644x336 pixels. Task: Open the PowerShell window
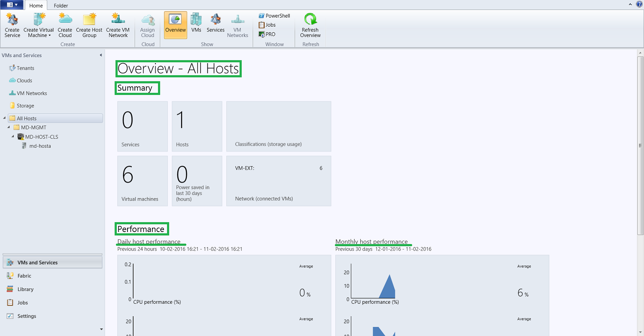tap(274, 15)
